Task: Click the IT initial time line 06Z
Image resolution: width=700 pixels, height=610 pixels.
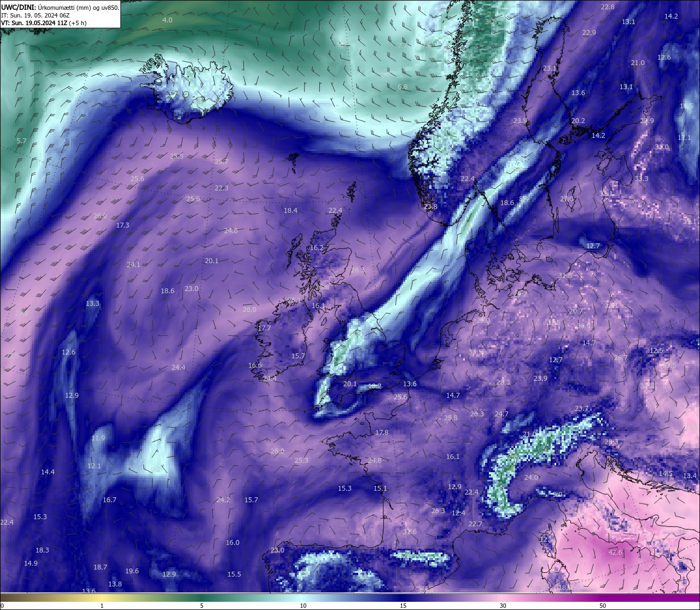Action: (x=35, y=15)
